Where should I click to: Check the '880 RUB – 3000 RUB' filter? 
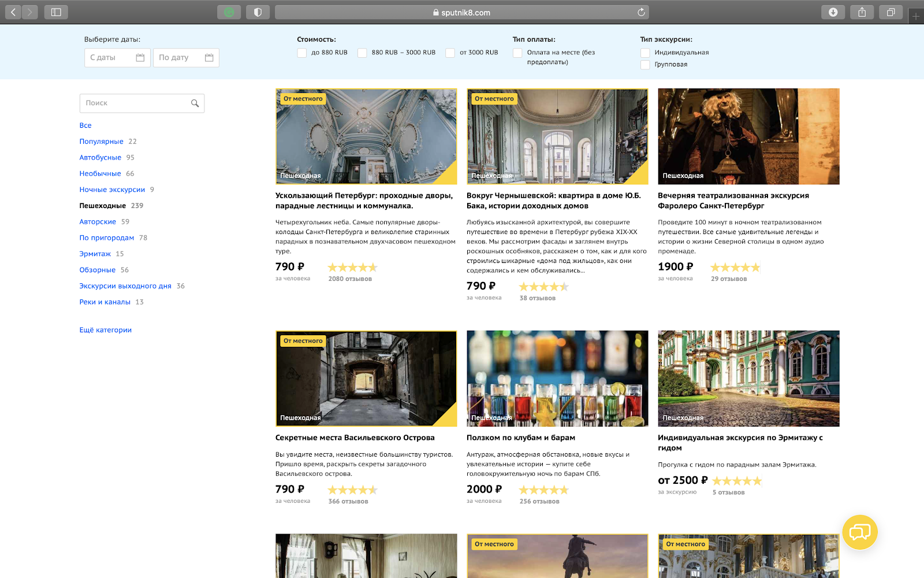point(362,53)
